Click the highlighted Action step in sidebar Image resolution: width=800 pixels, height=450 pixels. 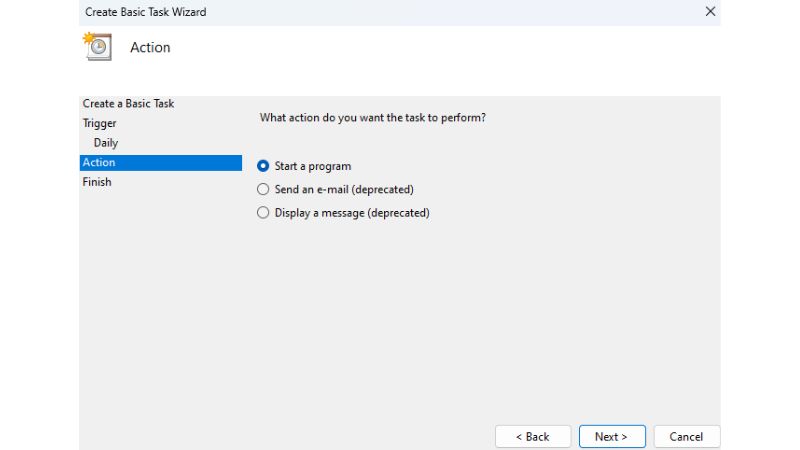pos(99,163)
